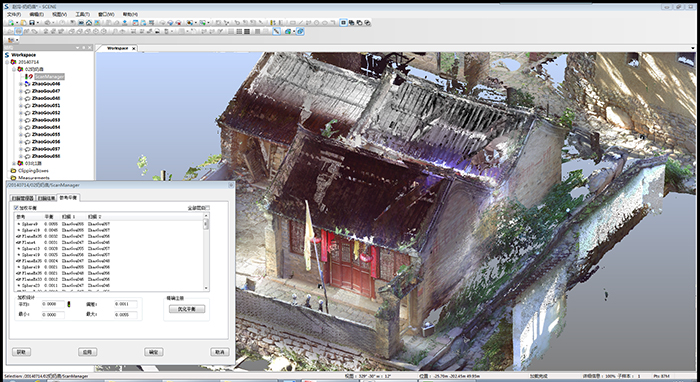700x382 pixels.
Task: Close the Workspace view tab
Action: pyautogui.click(x=133, y=48)
